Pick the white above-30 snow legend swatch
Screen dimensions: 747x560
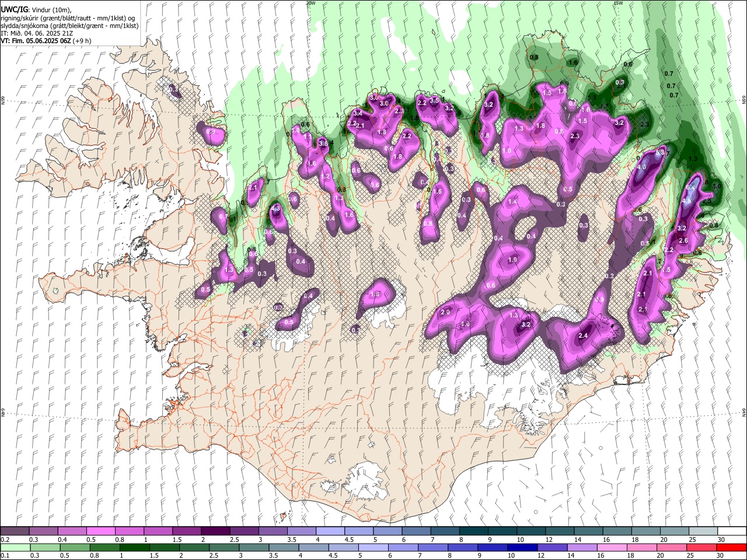[x=732, y=531]
